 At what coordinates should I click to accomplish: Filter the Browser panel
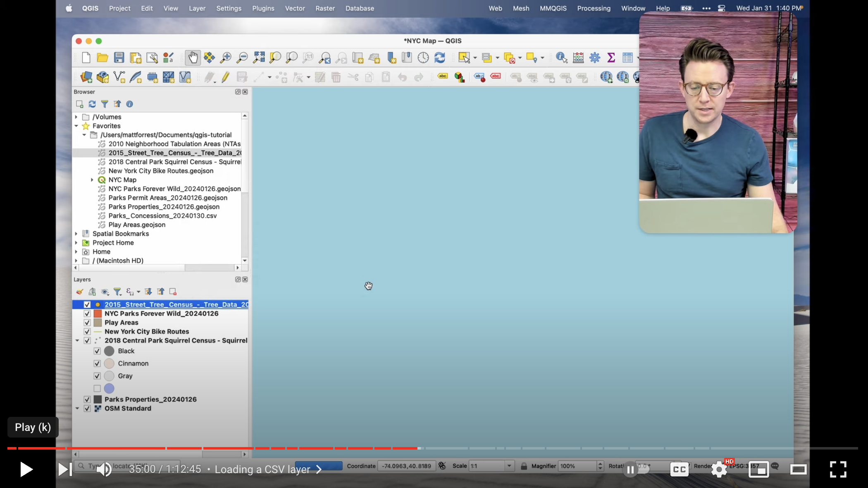tap(105, 104)
